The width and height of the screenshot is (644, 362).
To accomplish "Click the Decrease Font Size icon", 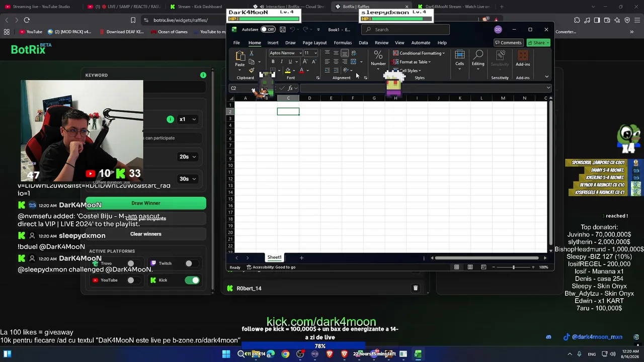I will pos(313,62).
